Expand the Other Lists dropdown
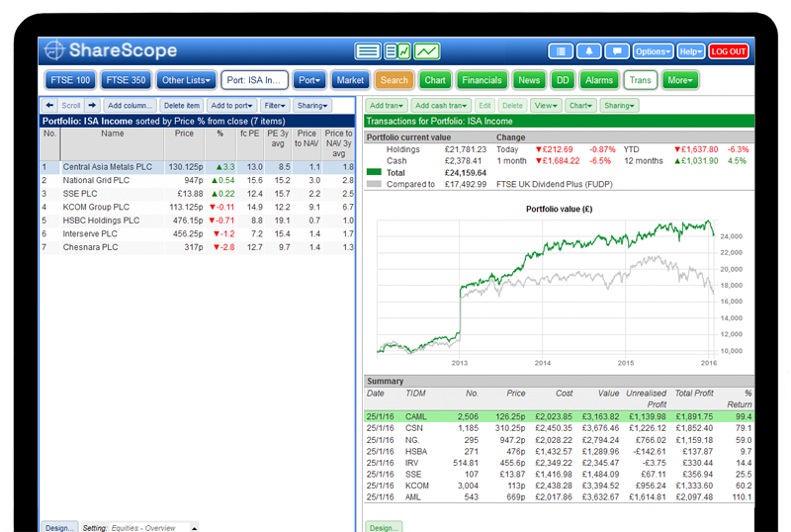The image size is (791, 532). coord(186,80)
